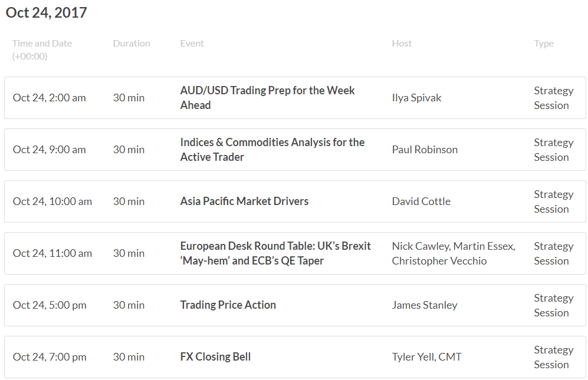This screenshot has width=588, height=380.
Task: Select the Oct 24, 2:00 am row time
Action: tap(49, 98)
